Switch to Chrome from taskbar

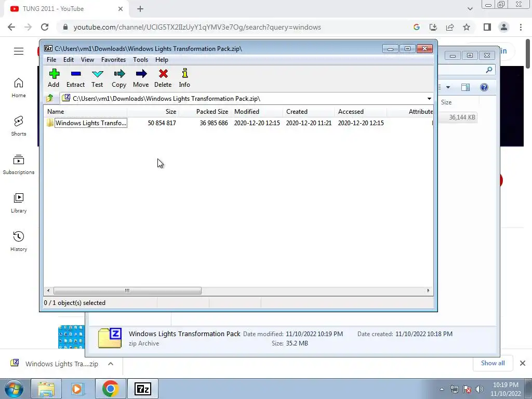(x=110, y=389)
